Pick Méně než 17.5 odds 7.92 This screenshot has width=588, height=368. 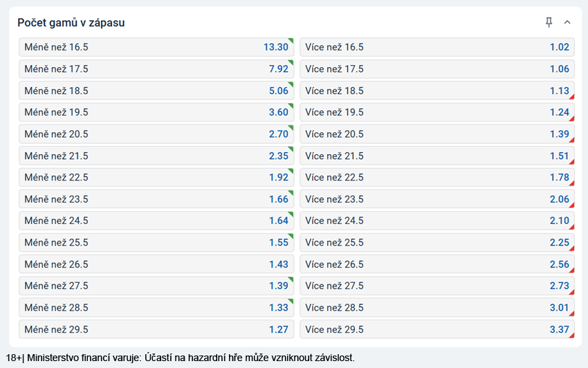[x=156, y=69]
